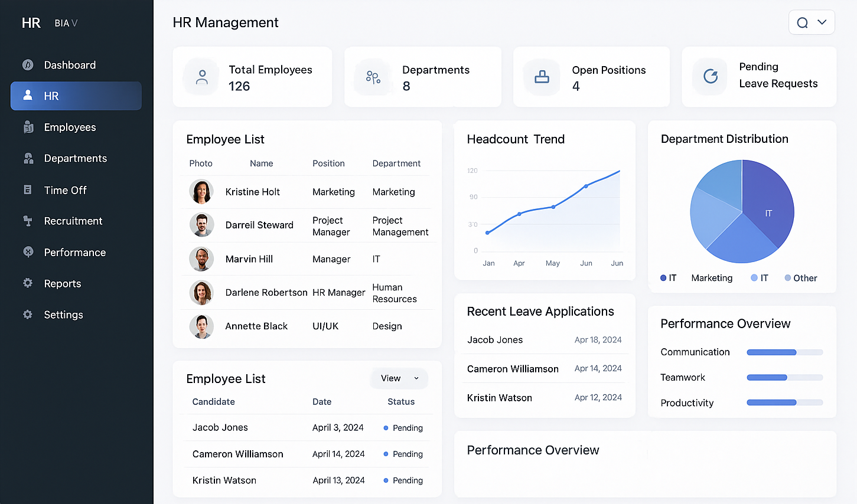The image size is (857, 504).
Task: Open Settings in the sidebar
Action: (76, 315)
